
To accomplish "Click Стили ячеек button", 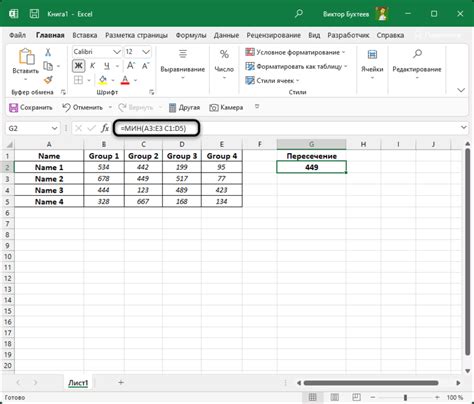I will 272,80.
